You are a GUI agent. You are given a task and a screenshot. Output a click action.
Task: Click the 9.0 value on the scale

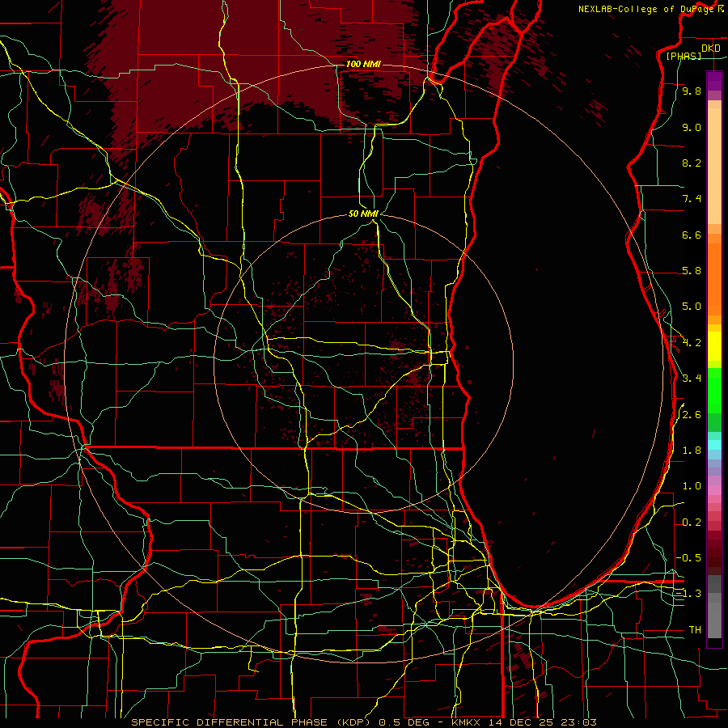pyautogui.click(x=692, y=127)
